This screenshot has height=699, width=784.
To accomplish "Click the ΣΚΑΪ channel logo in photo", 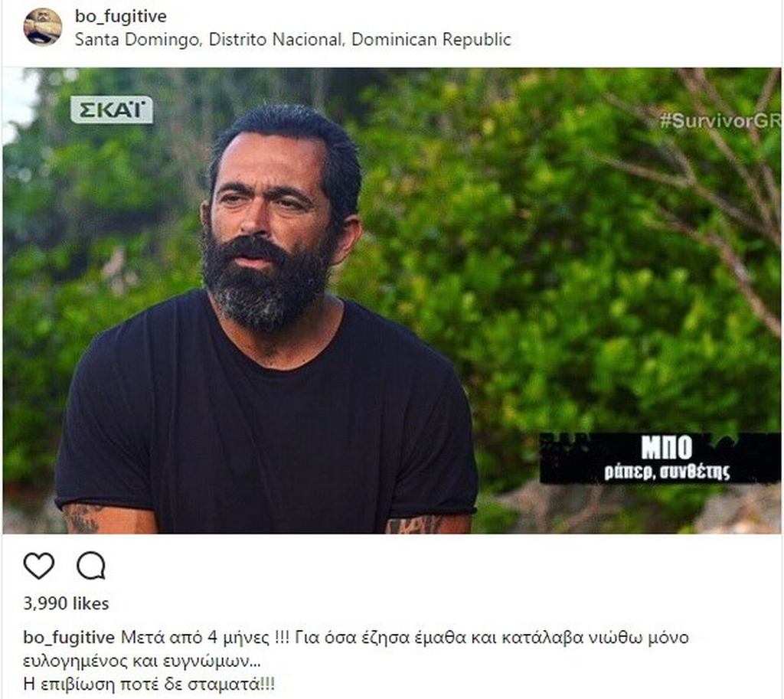I will [112, 109].
